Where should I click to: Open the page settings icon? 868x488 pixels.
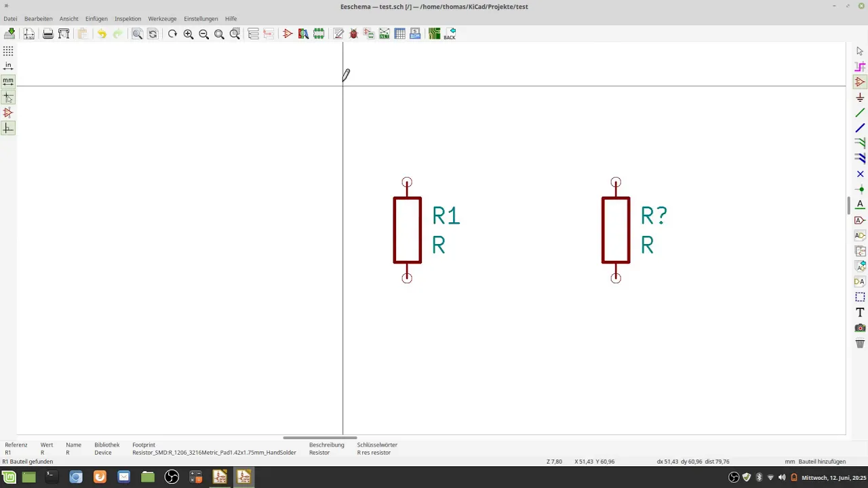coord(29,34)
